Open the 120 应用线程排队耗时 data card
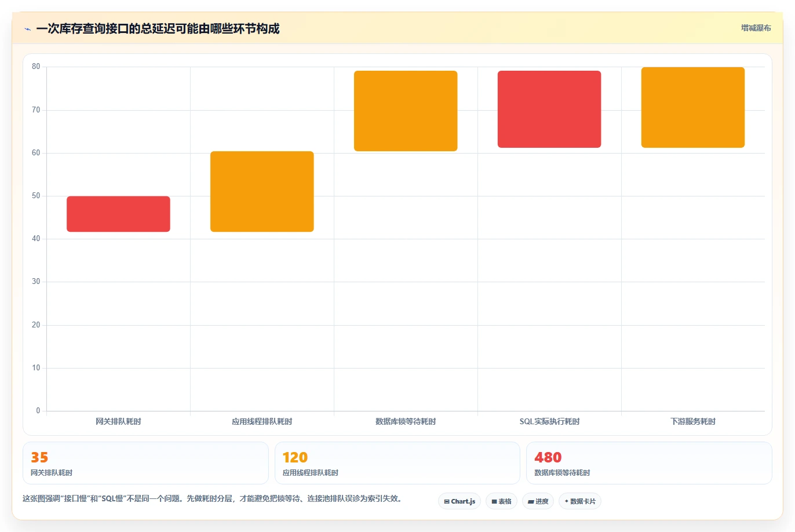The height and width of the screenshot is (532, 795). pyautogui.click(x=397, y=463)
